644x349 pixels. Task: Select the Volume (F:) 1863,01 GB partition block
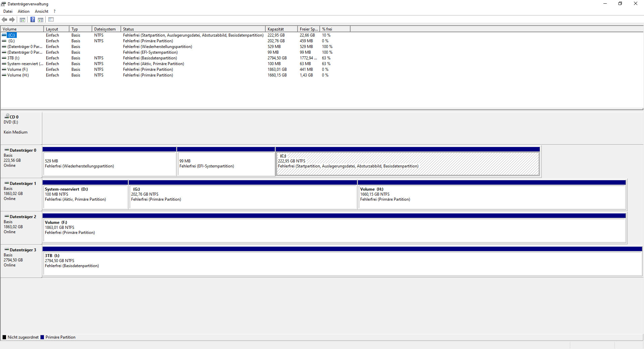pyautogui.click(x=334, y=228)
